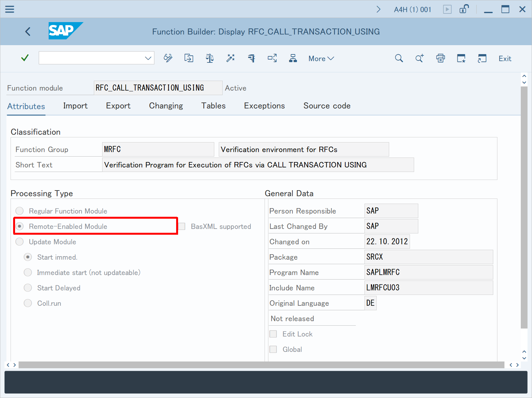Viewport: 532px width, 398px height.
Task: Click the SAP logo
Action: click(66, 31)
